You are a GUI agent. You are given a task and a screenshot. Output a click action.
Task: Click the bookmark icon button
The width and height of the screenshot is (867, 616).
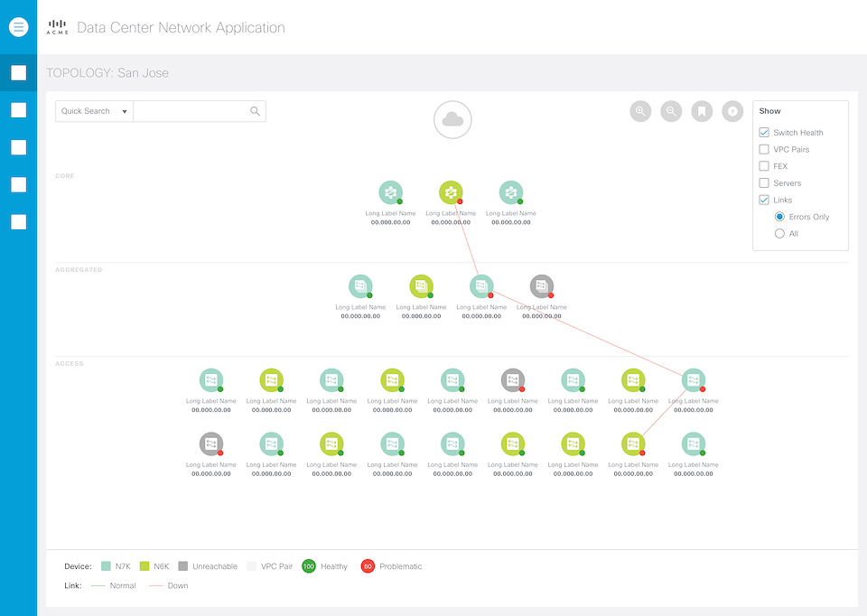point(702,111)
